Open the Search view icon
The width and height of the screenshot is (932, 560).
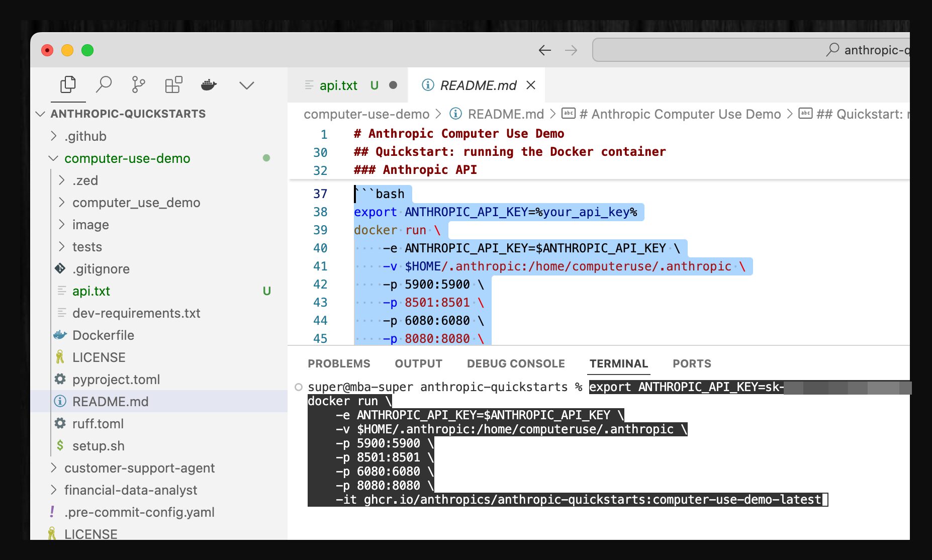(x=104, y=85)
